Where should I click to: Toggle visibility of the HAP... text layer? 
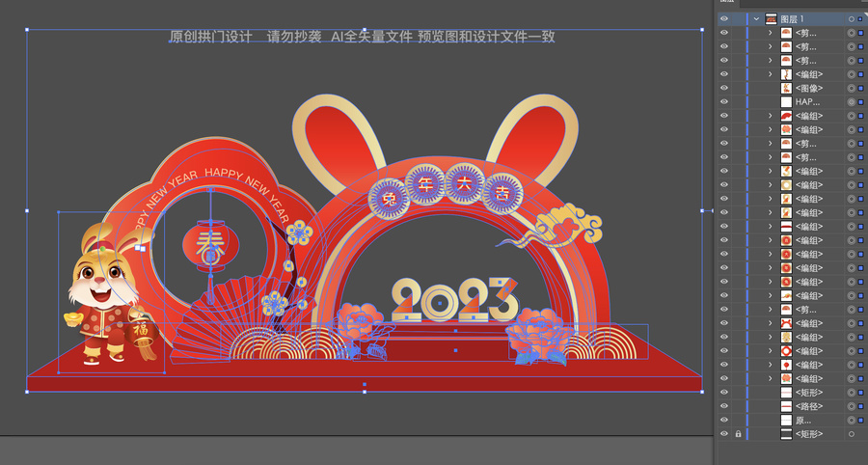pyautogui.click(x=724, y=102)
